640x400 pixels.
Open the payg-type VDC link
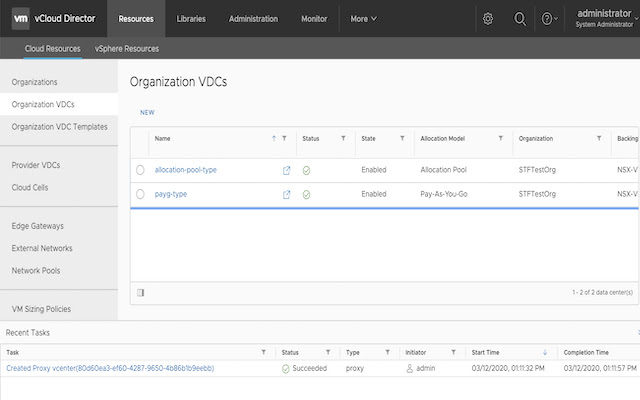click(x=171, y=194)
